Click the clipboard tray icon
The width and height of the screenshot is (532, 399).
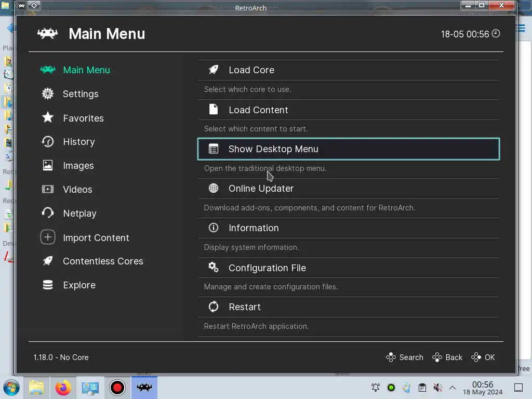(422, 388)
